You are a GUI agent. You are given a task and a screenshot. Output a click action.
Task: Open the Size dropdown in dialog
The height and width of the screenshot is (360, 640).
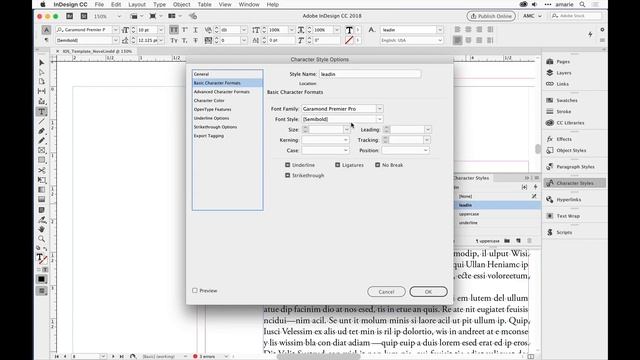(347, 129)
